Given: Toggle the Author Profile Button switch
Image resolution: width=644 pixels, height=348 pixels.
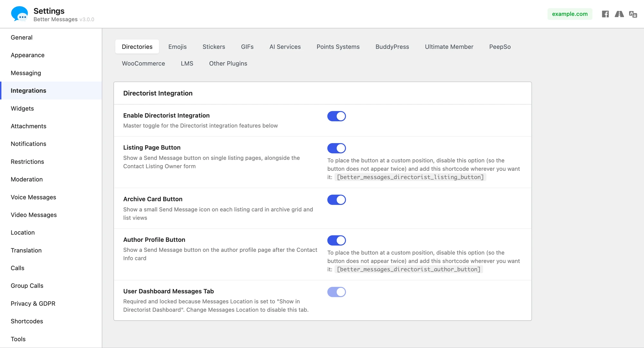Looking at the screenshot, I should point(336,240).
